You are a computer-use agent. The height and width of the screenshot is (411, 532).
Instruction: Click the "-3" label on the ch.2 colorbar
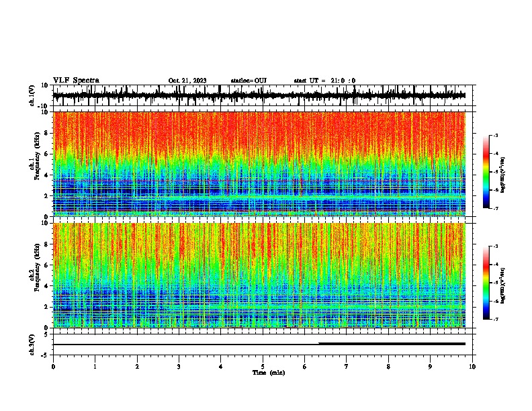[x=496, y=246]
